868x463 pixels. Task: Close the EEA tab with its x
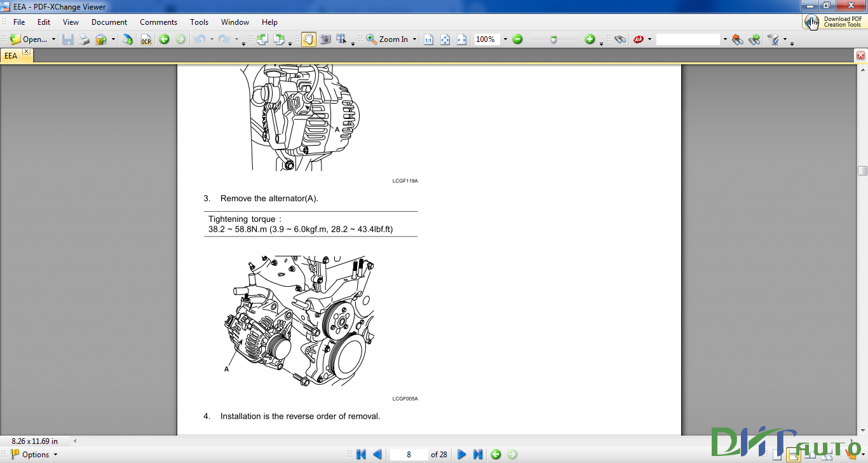pos(26,52)
